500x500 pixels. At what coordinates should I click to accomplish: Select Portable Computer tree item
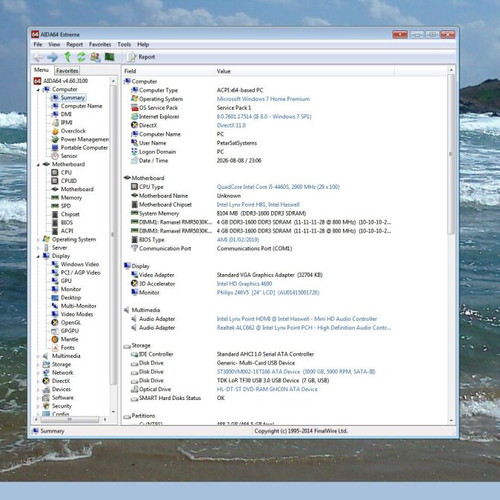(x=84, y=148)
